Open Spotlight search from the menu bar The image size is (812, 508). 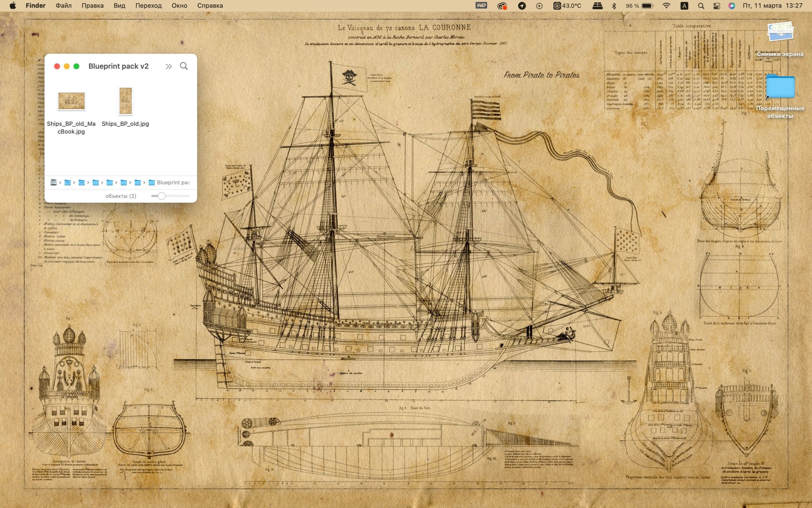point(701,6)
